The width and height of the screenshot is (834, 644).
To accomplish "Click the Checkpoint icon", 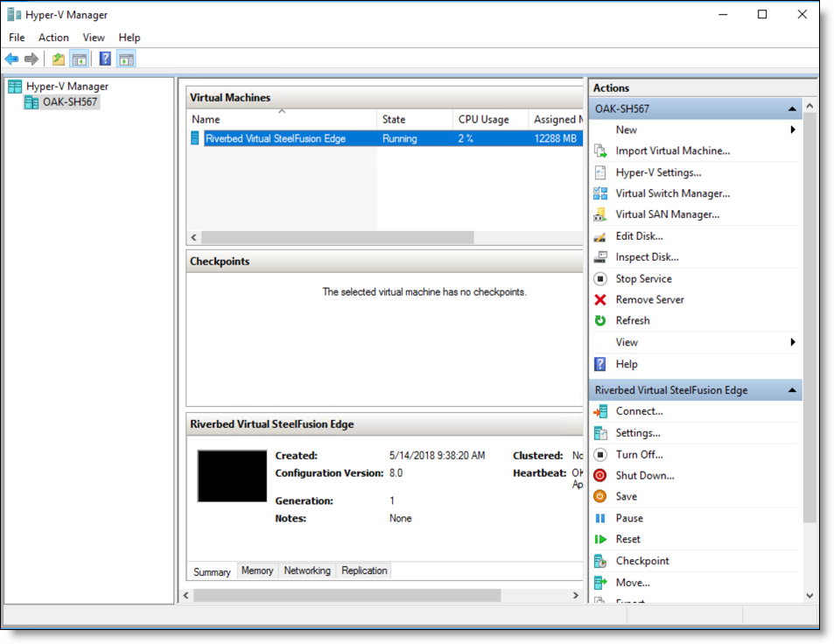I will pyautogui.click(x=600, y=561).
